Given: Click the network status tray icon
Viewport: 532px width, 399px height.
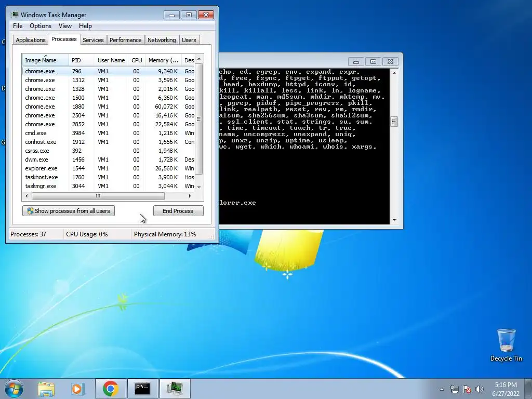Looking at the screenshot, I should (454, 389).
